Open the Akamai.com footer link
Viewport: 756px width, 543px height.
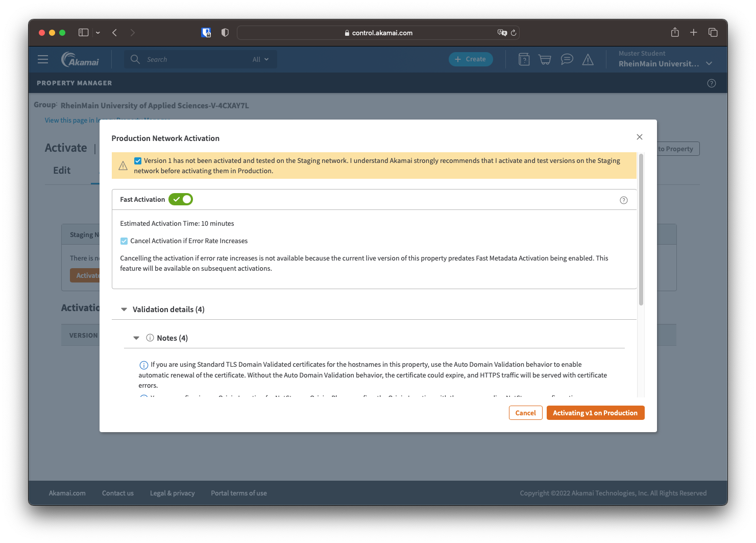[67, 493]
